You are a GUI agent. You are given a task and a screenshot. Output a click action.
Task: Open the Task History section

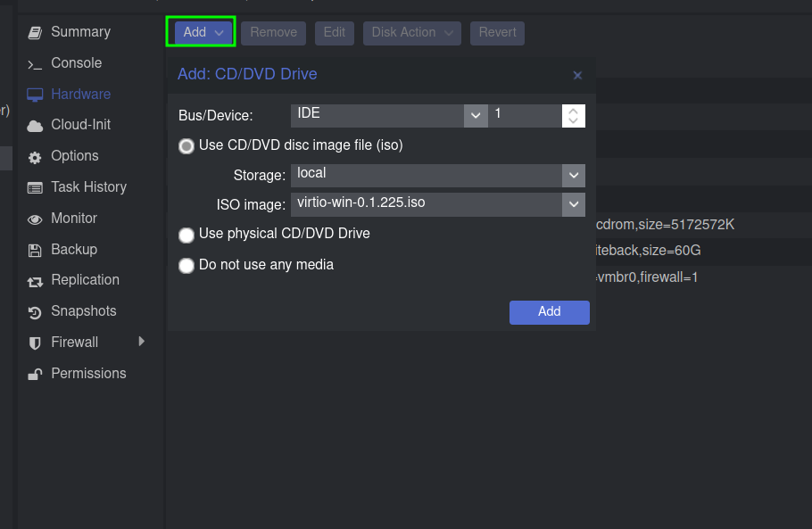(x=88, y=187)
